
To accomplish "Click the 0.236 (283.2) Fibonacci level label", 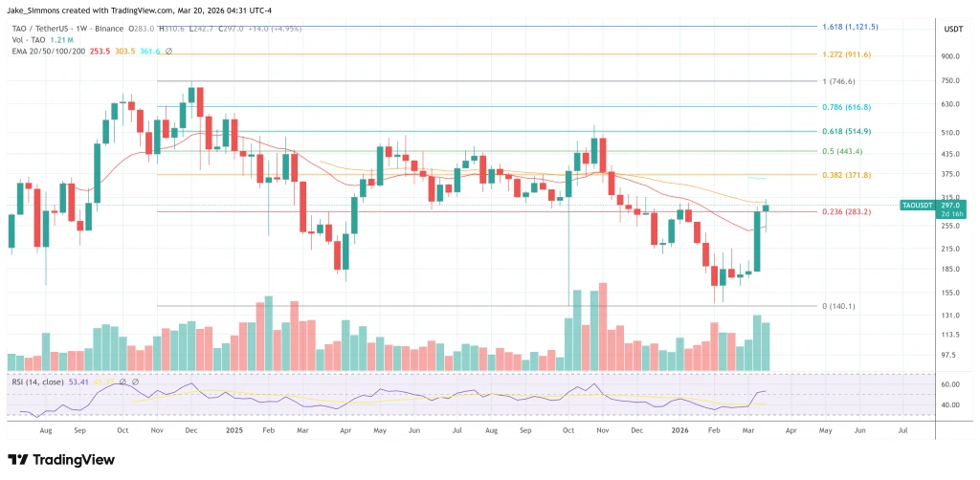I will click(x=846, y=212).
